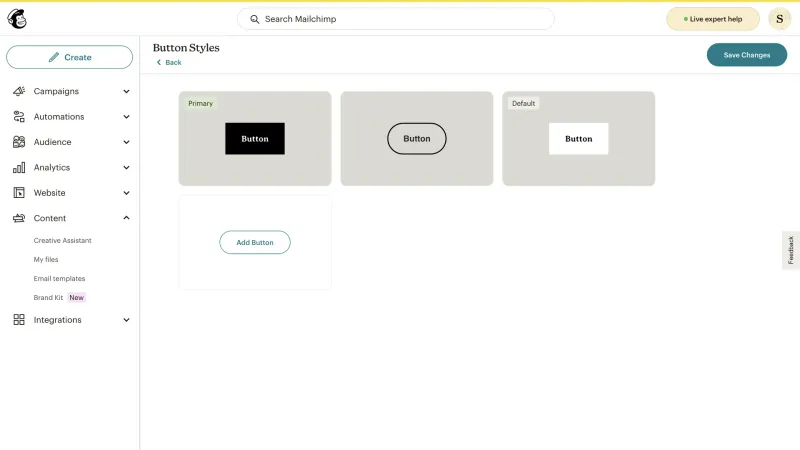Screen dimensions: 800x450
Task: Click the Button Styles heading
Action: click(x=186, y=48)
